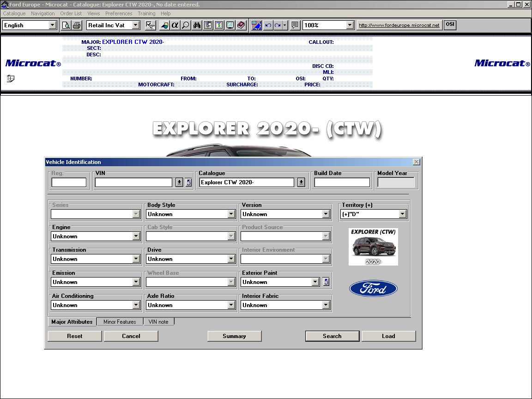This screenshot has width=532, height=399.
Task: Open the Catalogue menu
Action: pyautogui.click(x=14, y=13)
